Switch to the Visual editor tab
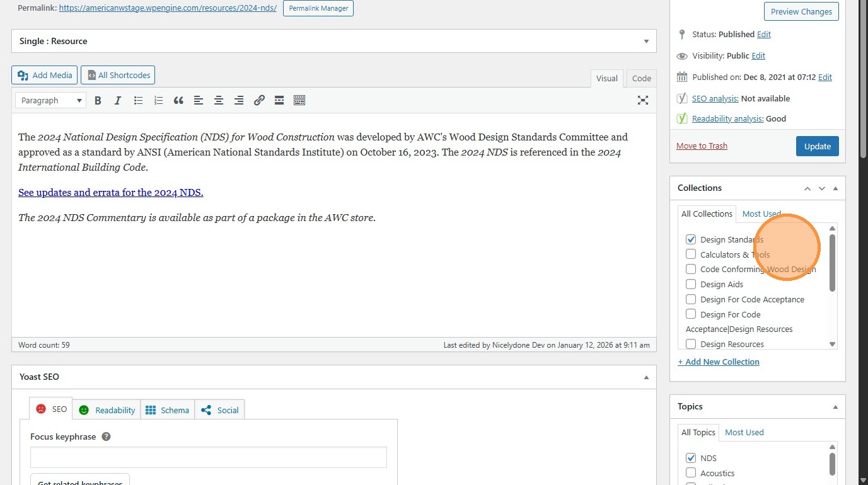868x485 pixels. tap(606, 78)
